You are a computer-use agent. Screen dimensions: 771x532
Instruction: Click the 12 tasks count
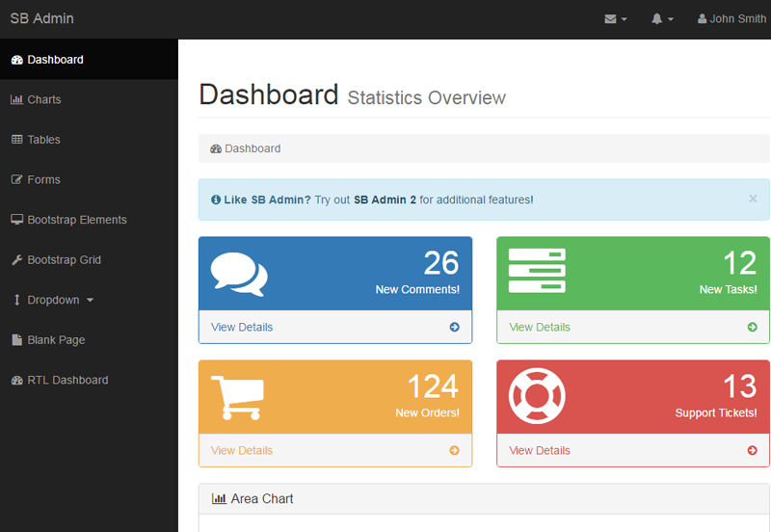(x=739, y=263)
